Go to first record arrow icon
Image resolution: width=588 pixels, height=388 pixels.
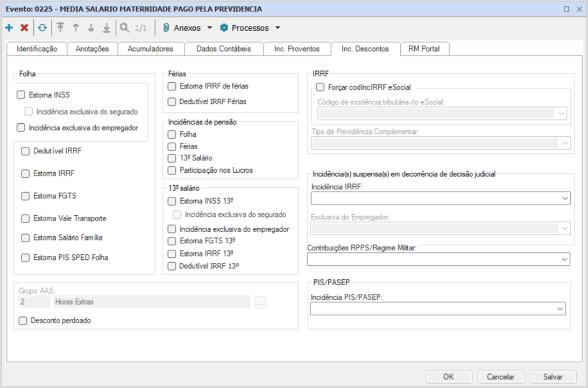[x=60, y=28]
